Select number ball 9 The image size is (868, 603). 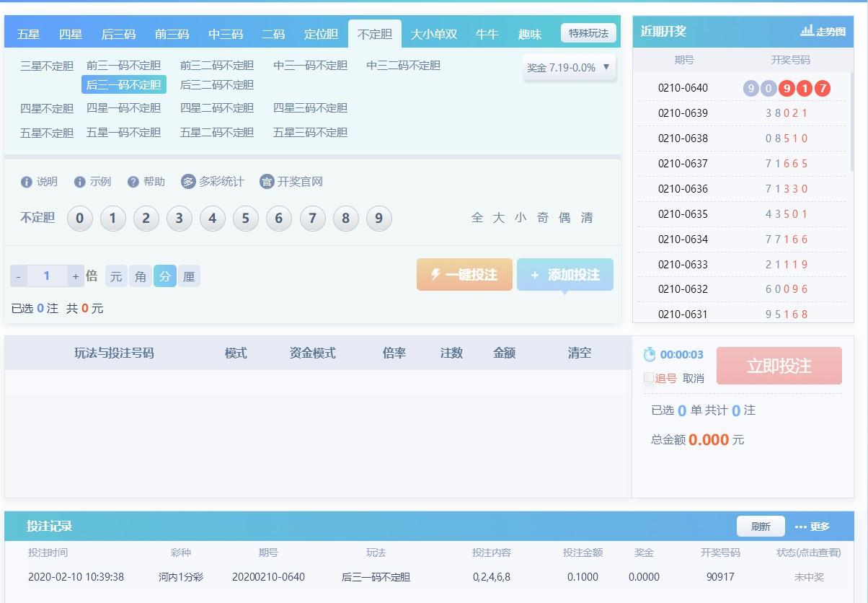[379, 218]
